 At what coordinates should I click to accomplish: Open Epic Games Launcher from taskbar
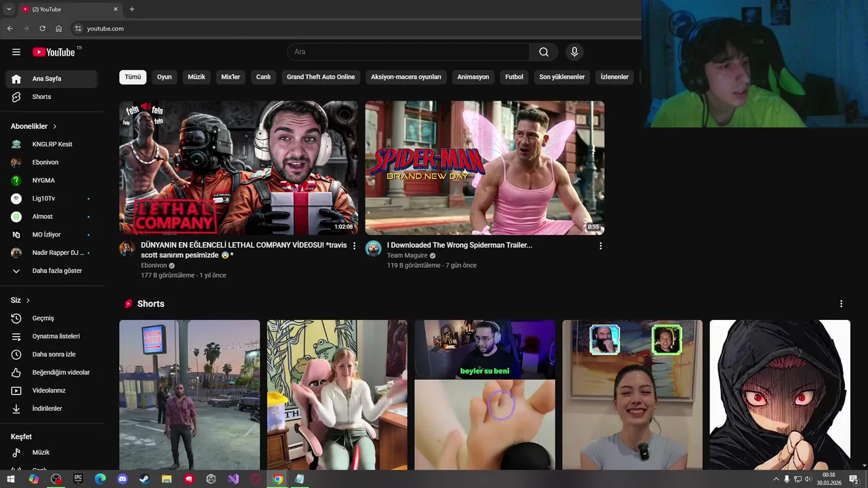click(x=78, y=479)
